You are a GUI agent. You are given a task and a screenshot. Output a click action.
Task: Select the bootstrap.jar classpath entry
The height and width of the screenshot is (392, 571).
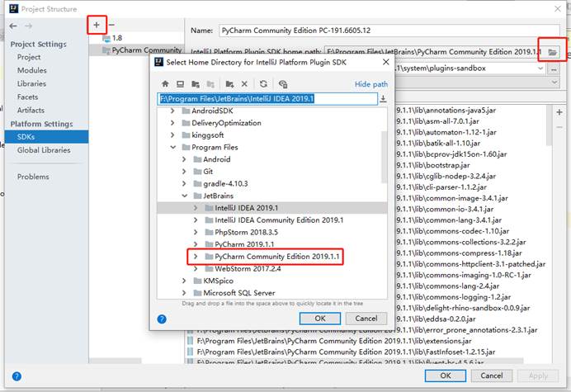[432, 165]
